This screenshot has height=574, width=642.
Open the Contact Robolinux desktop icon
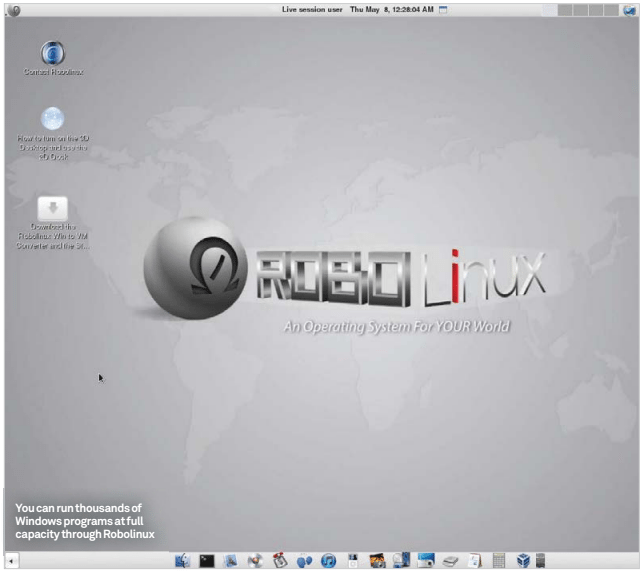coord(52,53)
